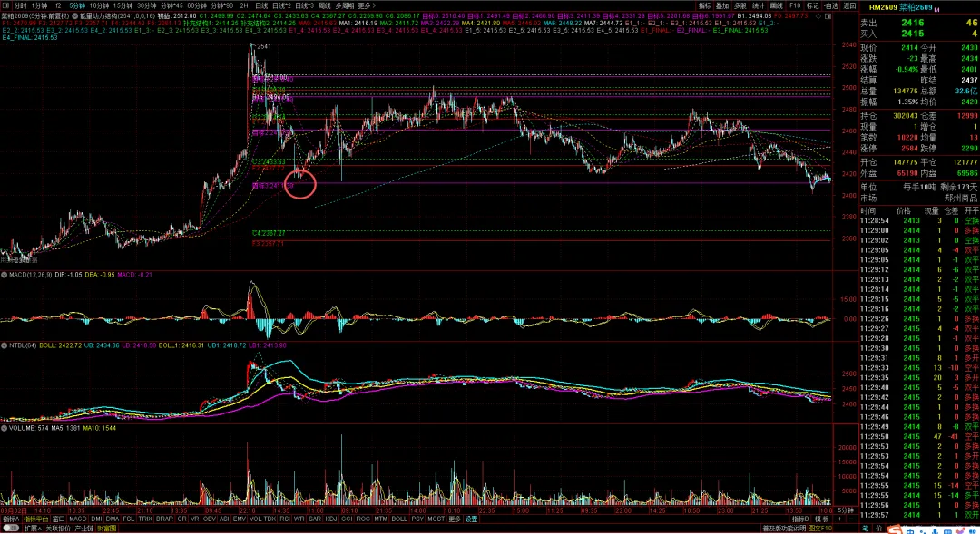Select the 2H period tab
The image size is (980, 534).
pos(244,5)
